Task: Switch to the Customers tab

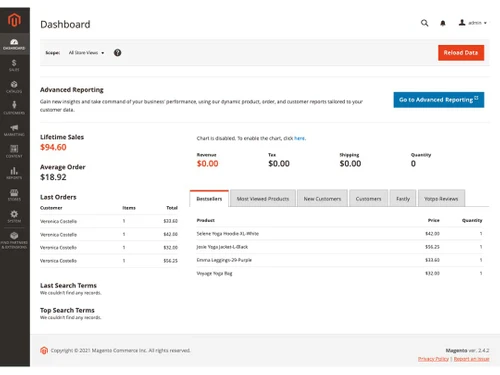Action: (368, 199)
